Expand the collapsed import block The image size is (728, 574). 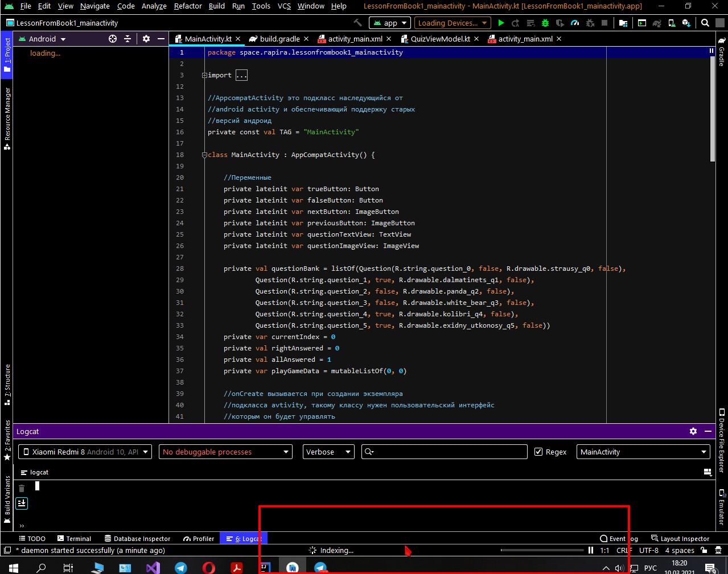click(241, 75)
